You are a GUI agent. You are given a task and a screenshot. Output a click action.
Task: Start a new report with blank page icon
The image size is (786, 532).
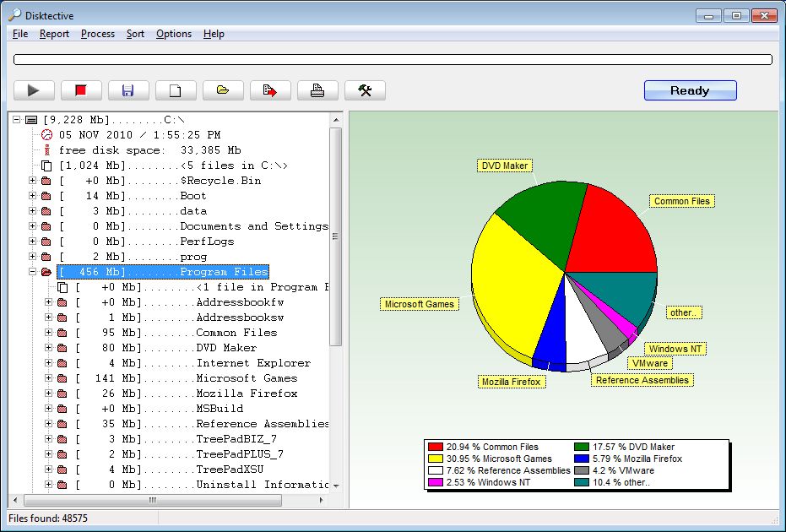point(176,90)
